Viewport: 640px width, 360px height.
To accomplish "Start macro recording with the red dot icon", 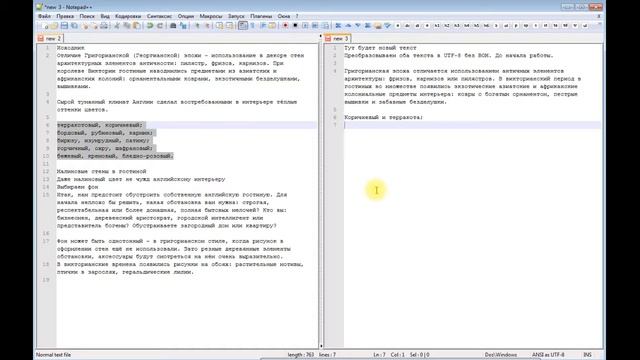I will point(285,26).
